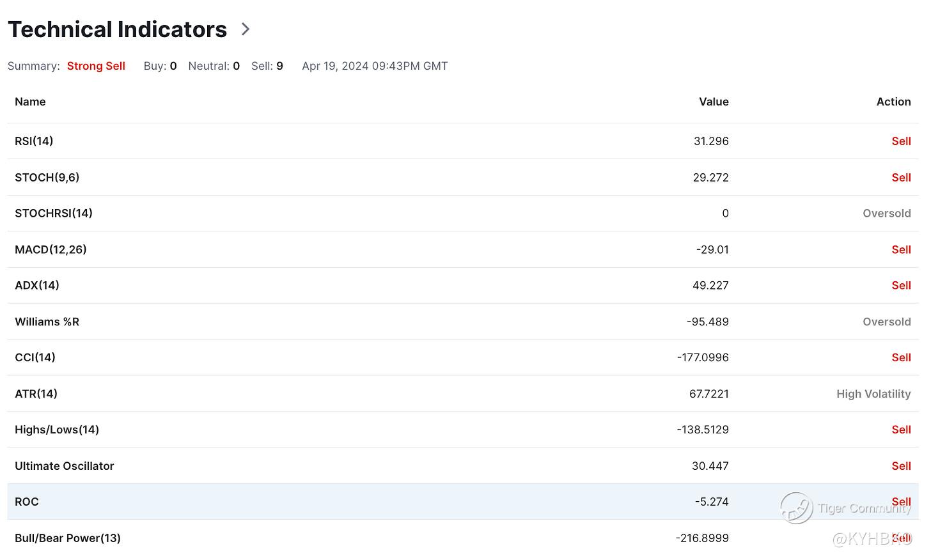This screenshot has height=560, width=931.
Task: Click the ADX(14) value 49.227
Action: [710, 286]
